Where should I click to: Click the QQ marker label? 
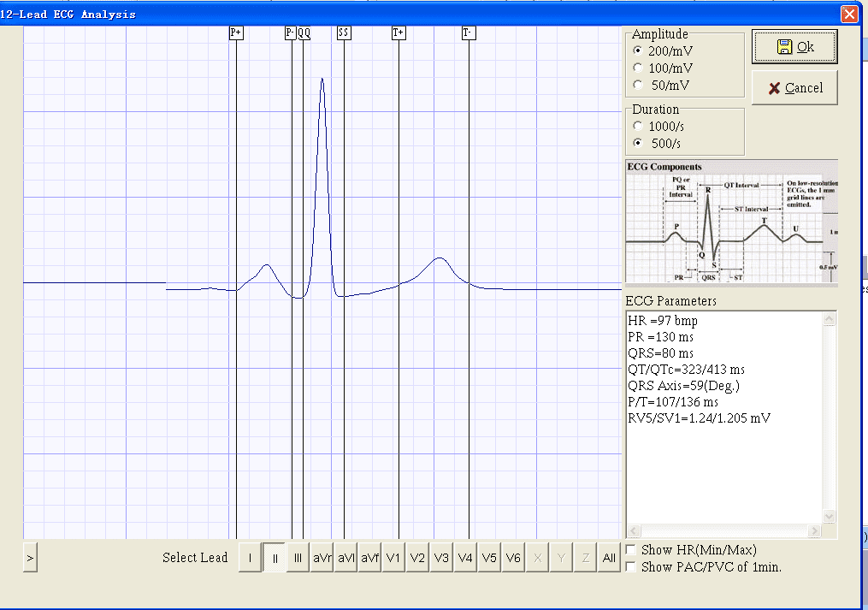tap(304, 33)
